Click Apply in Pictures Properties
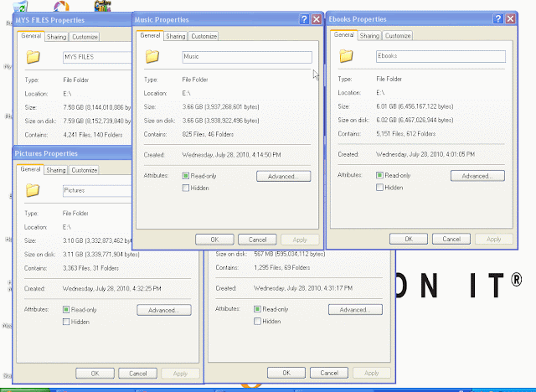Viewport: 536px width, 392px height. pos(180,374)
